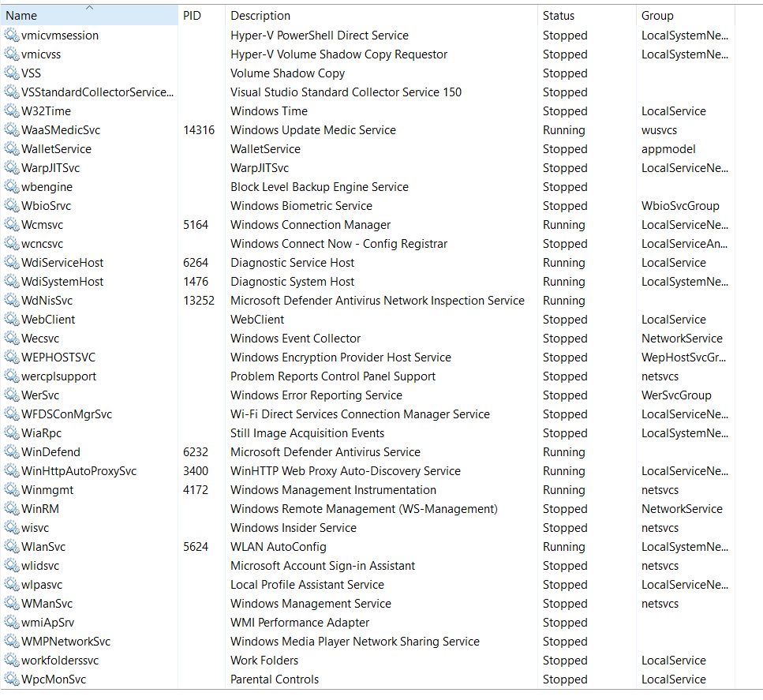
Task: Select description Windows Management Instrumentation
Action: [333, 490]
